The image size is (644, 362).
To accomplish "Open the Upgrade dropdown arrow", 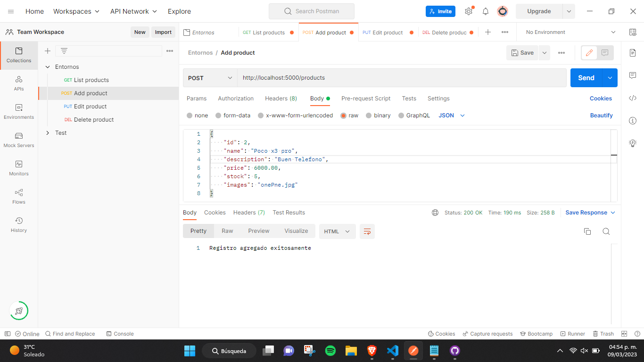I will pyautogui.click(x=569, y=11).
